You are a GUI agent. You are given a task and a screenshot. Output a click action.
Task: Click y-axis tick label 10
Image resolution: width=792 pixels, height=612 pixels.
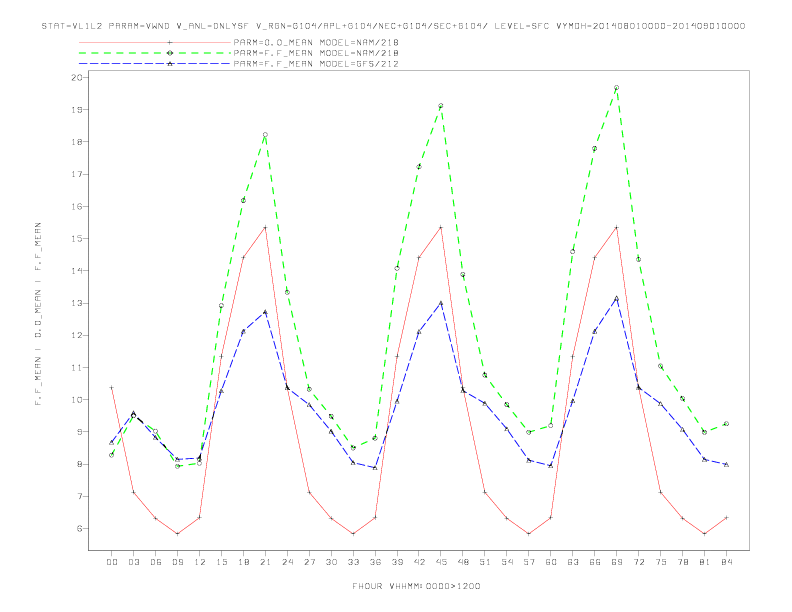77,399
